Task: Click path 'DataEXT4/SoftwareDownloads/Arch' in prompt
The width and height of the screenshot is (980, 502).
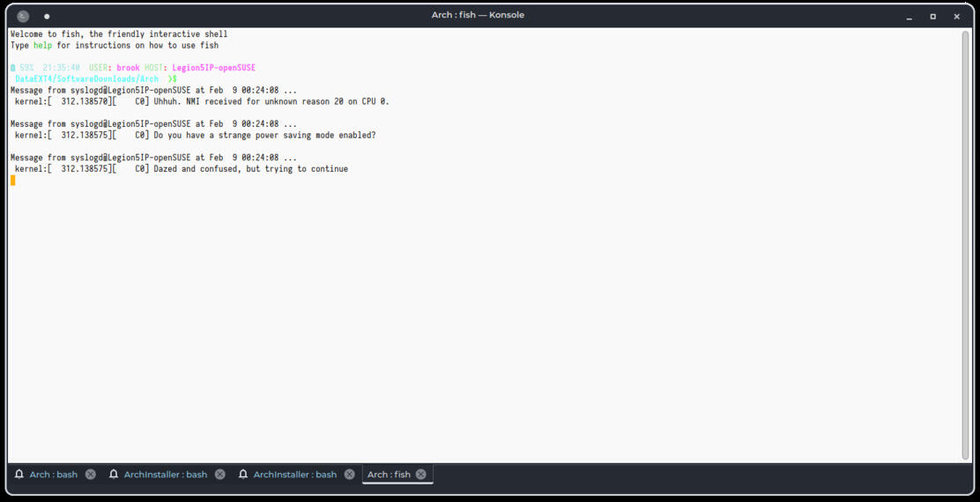Action: [x=87, y=79]
